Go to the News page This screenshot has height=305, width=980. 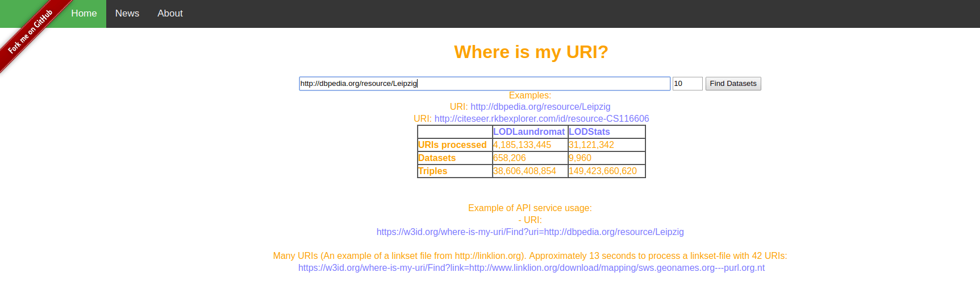(x=127, y=14)
